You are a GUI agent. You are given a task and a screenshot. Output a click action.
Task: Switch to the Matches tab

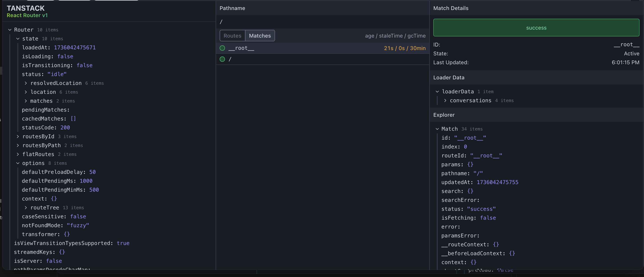pos(260,36)
